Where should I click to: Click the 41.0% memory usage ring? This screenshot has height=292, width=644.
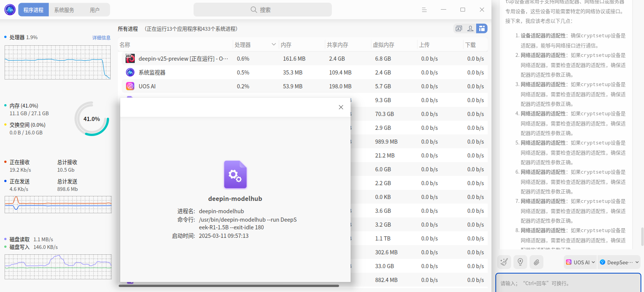pyautogui.click(x=92, y=119)
